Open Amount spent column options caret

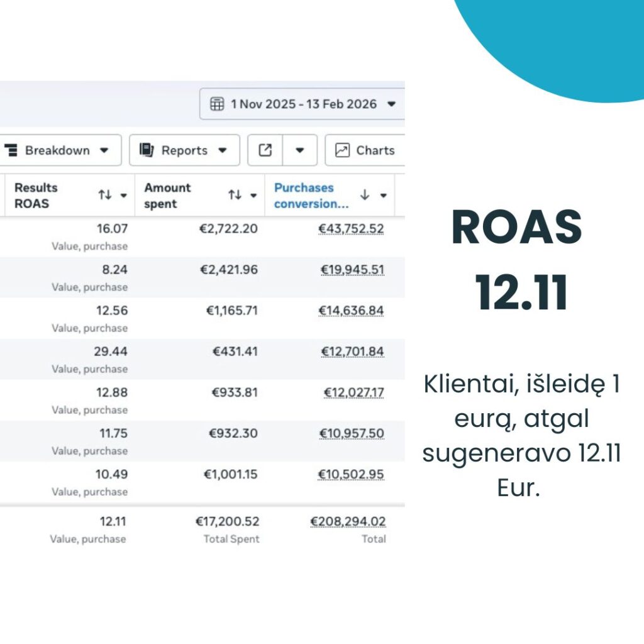point(253,196)
